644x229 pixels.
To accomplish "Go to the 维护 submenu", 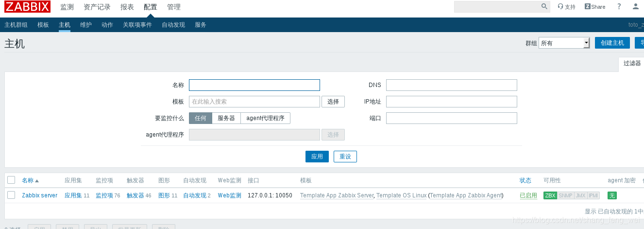I will click(x=86, y=25).
